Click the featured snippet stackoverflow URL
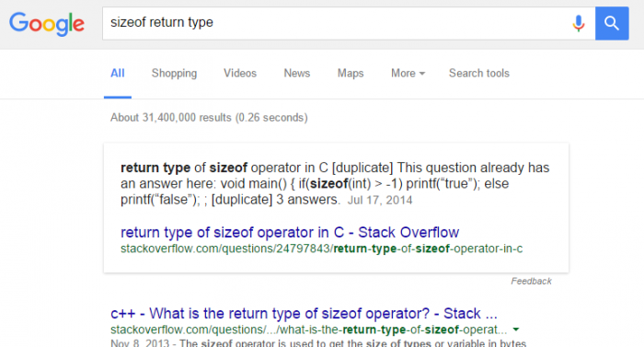Screen dimensions: 644x347 point(322,249)
